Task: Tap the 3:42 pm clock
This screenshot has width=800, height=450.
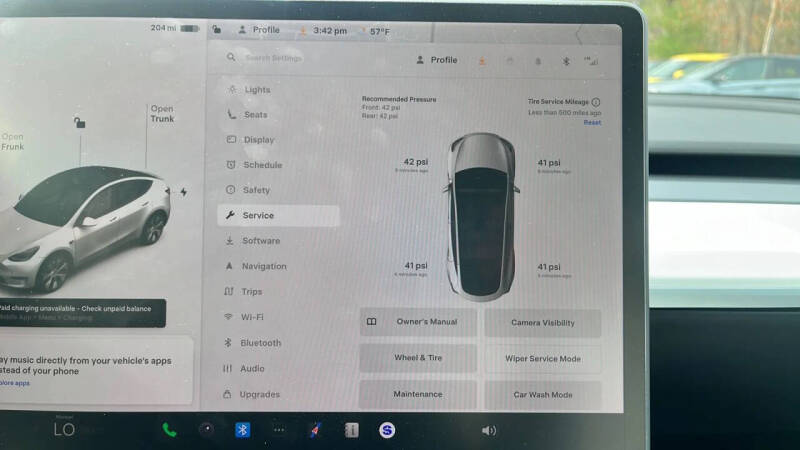Action: click(x=330, y=31)
